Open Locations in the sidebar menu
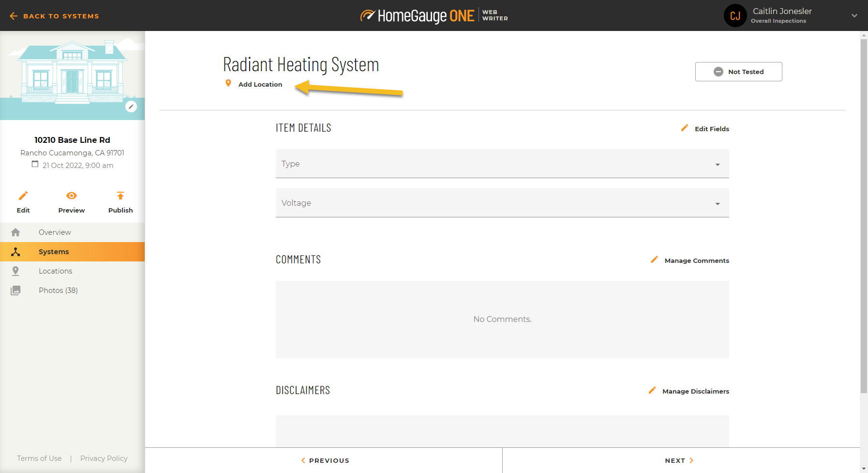 (x=55, y=271)
